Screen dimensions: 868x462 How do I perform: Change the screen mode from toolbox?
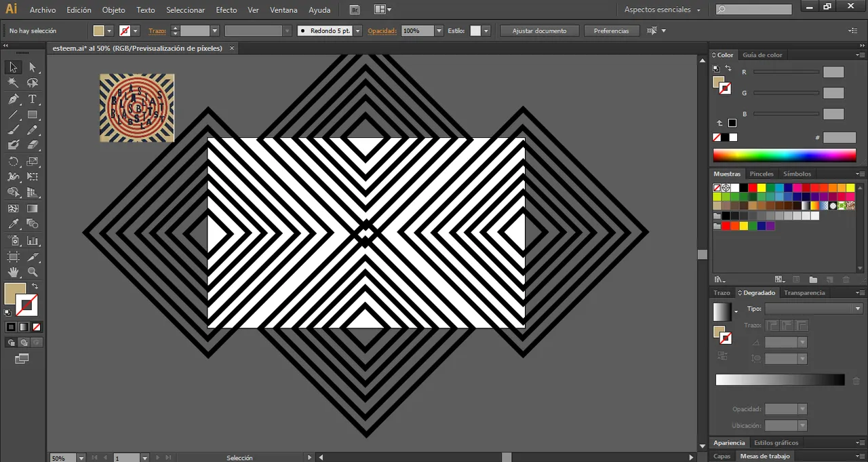(22, 358)
